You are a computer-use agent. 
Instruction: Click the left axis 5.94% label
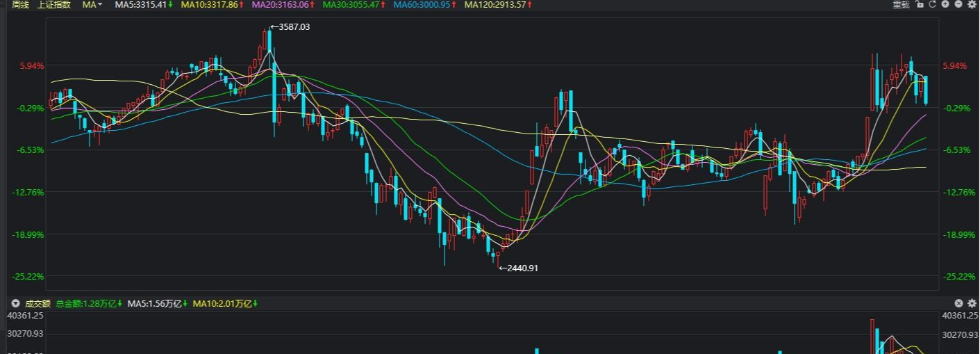[x=32, y=66]
